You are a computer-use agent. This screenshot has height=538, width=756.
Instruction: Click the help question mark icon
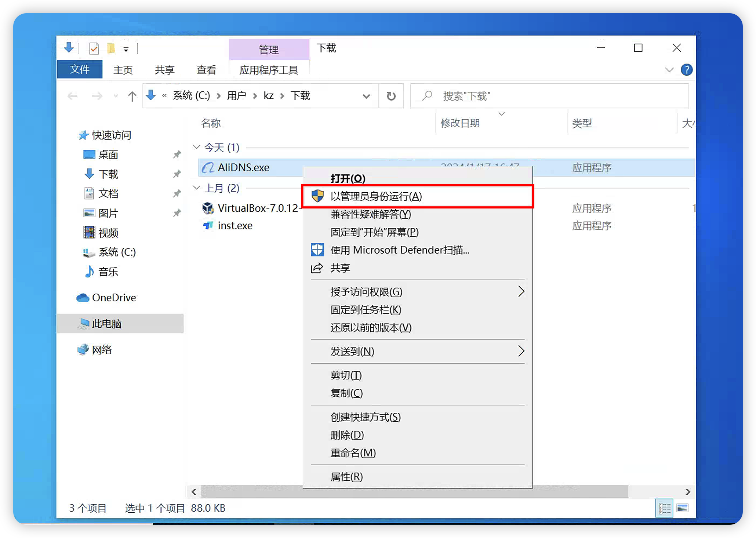[686, 70]
